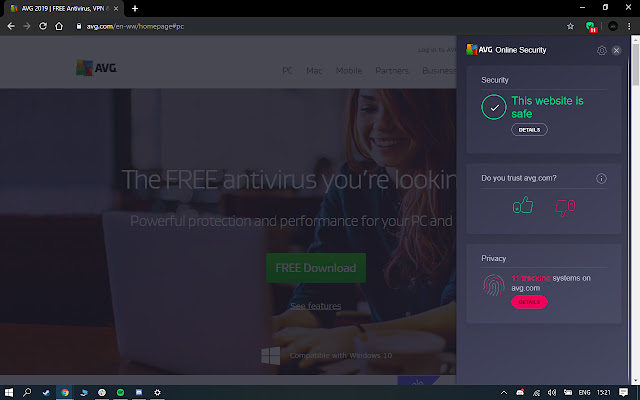The image size is (640, 400).
Task: Go to the browser home page
Action: (59, 27)
